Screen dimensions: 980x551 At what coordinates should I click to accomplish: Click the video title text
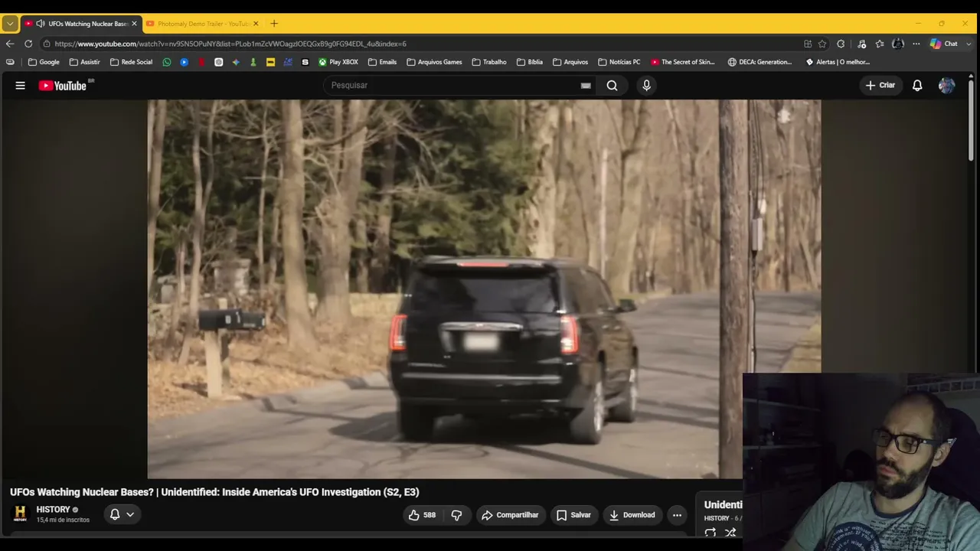point(214,492)
